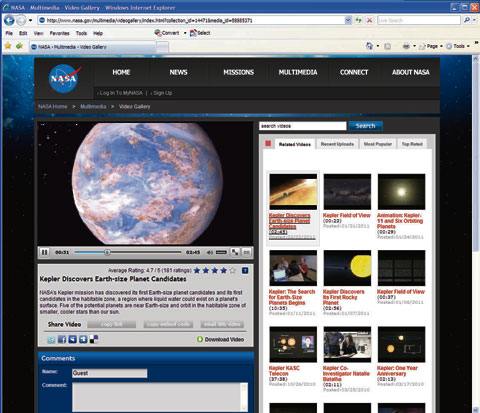
Task: Click the Video Gallery breadcrumb link
Action: 134,106
